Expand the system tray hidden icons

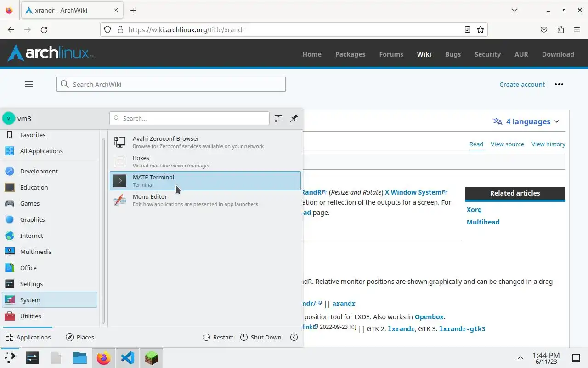point(520,358)
